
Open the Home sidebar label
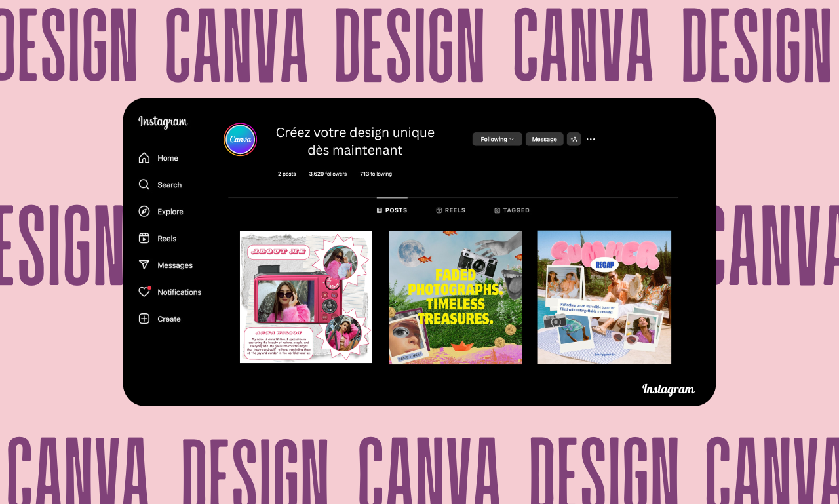click(x=168, y=158)
